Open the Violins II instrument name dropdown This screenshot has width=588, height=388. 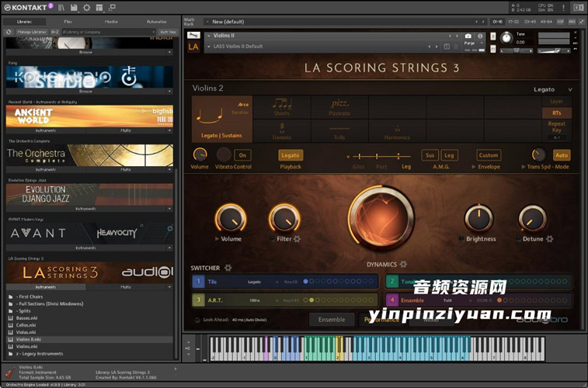click(209, 36)
